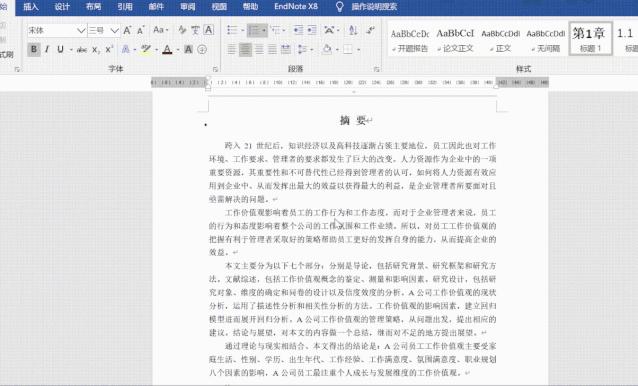638x386 pixels.
Task: Apply the text effects icon
Action: click(x=126, y=50)
